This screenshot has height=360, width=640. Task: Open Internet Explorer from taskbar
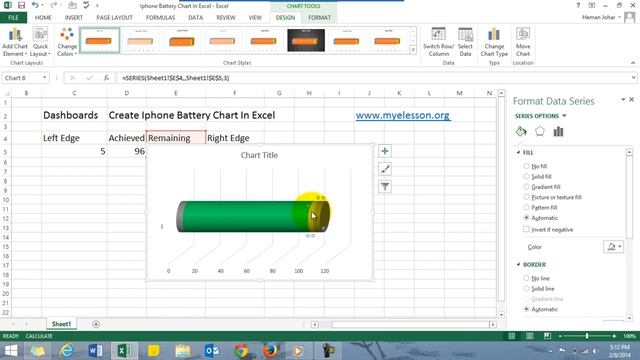pos(66,351)
